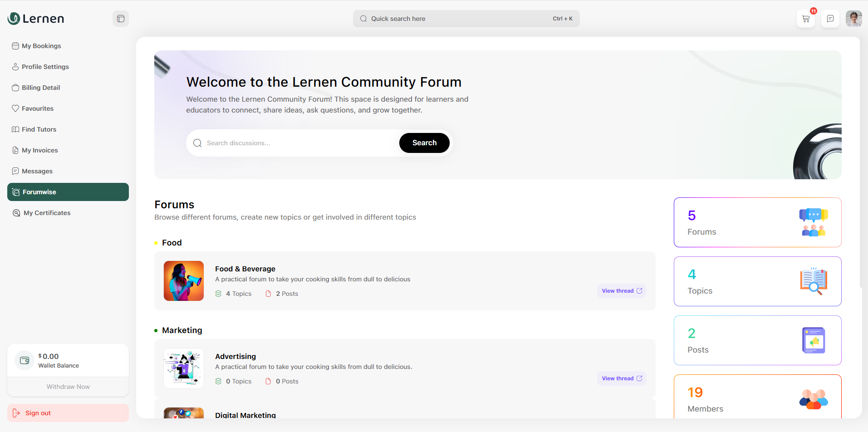This screenshot has height=432, width=868.
Task: Open the shopping cart with 11 notifications
Action: (x=806, y=19)
